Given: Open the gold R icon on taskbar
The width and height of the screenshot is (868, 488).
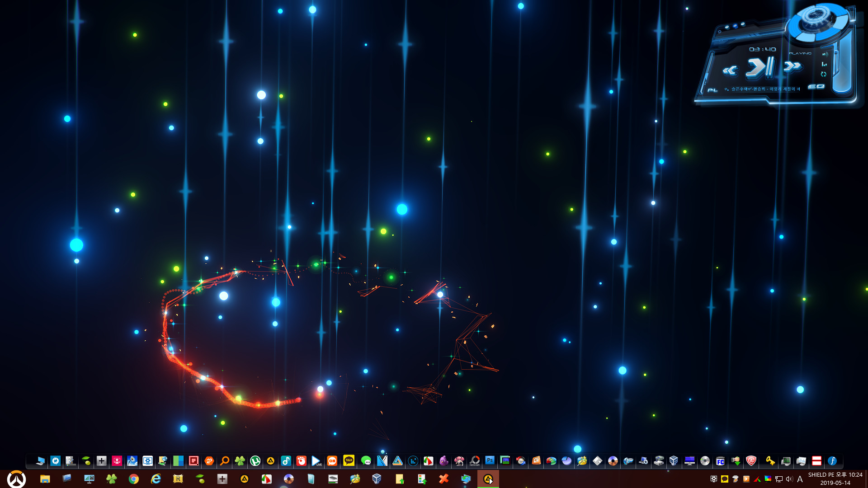Looking at the screenshot, I should [x=178, y=479].
